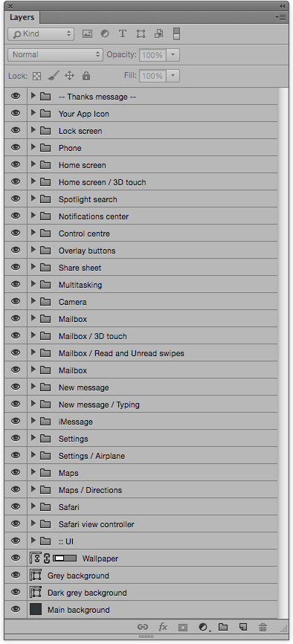293x644 pixels.
Task: Create new group folder icon at bottom
Action: [223, 627]
